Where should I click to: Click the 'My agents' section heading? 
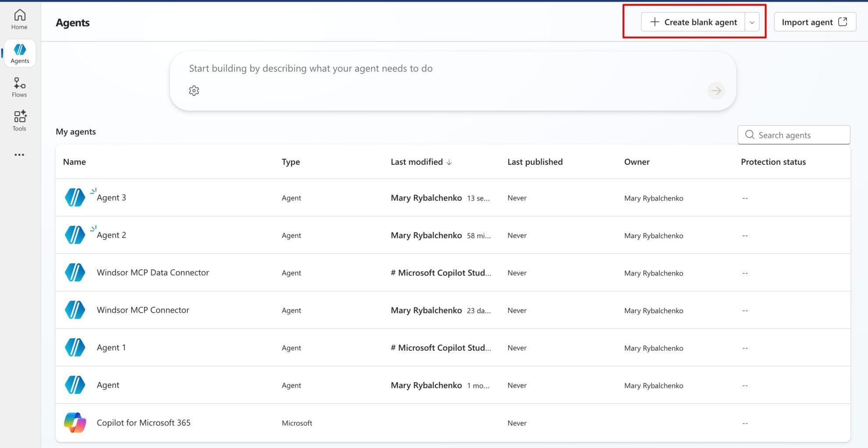point(75,132)
